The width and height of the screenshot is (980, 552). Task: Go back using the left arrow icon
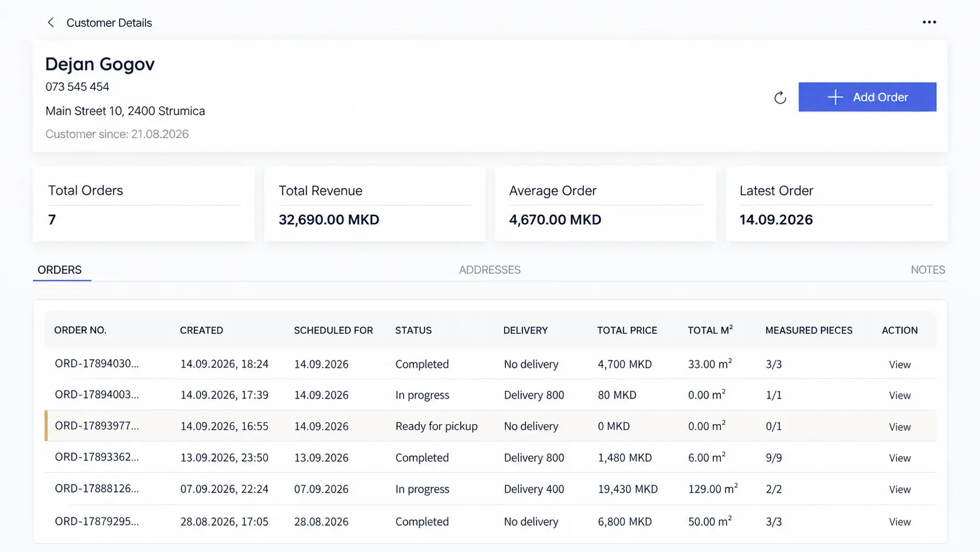pos(50,22)
